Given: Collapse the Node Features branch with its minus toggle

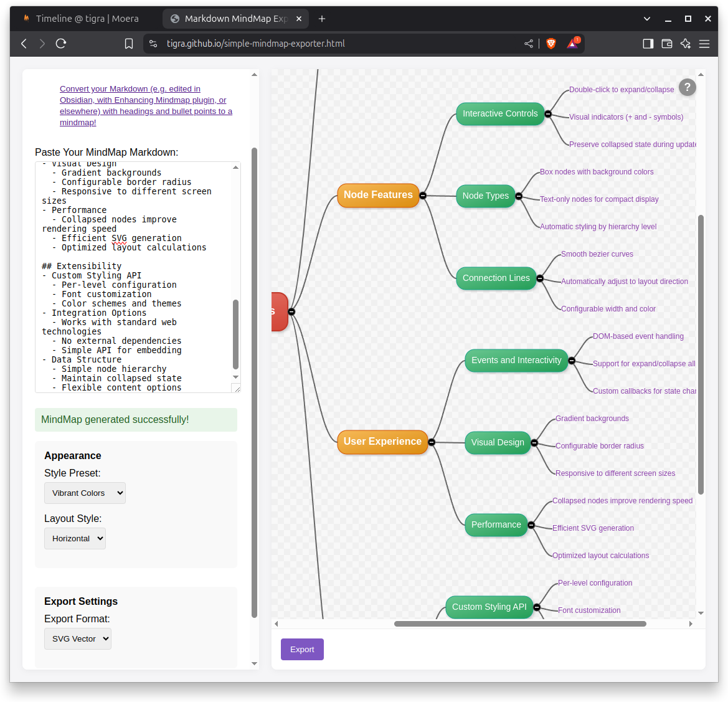Looking at the screenshot, I should (423, 195).
